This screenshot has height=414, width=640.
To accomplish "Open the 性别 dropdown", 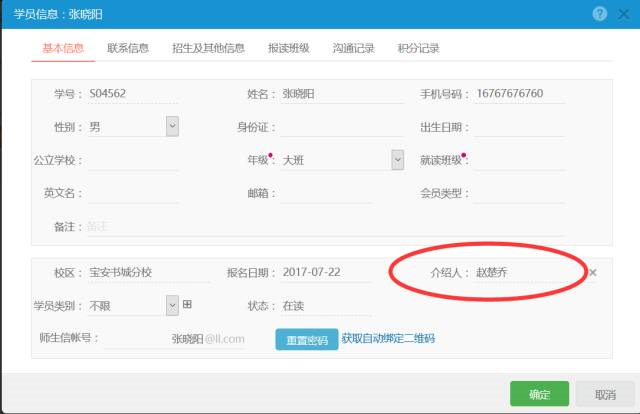I will 172,126.
